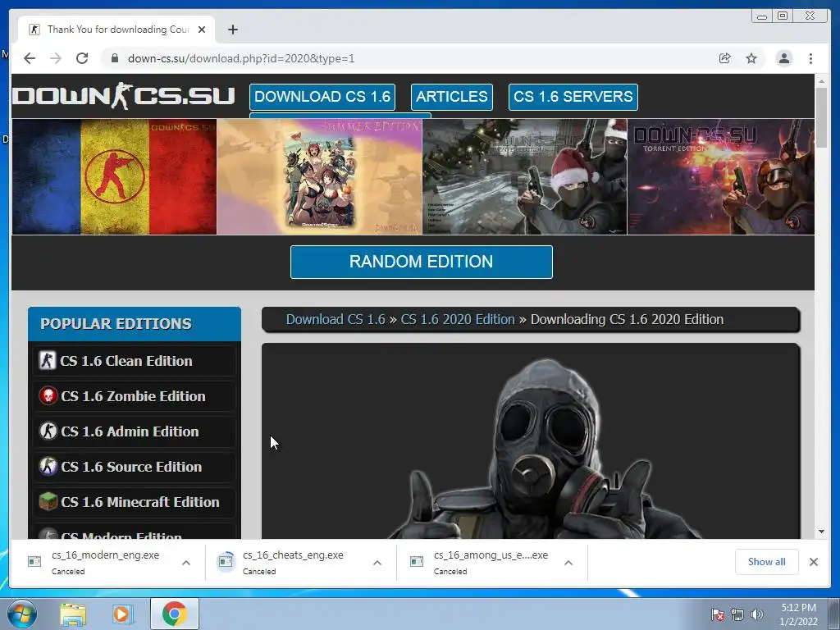Viewport: 840px width, 630px height.
Task: Click the red skull Zombie Edition icon
Action: (x=48, y=396)
